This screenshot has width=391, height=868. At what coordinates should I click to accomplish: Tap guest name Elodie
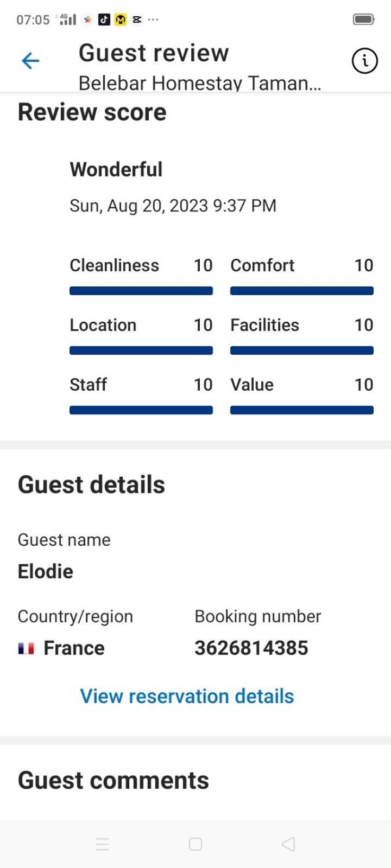pyautogui.click(x=46, y=571)
